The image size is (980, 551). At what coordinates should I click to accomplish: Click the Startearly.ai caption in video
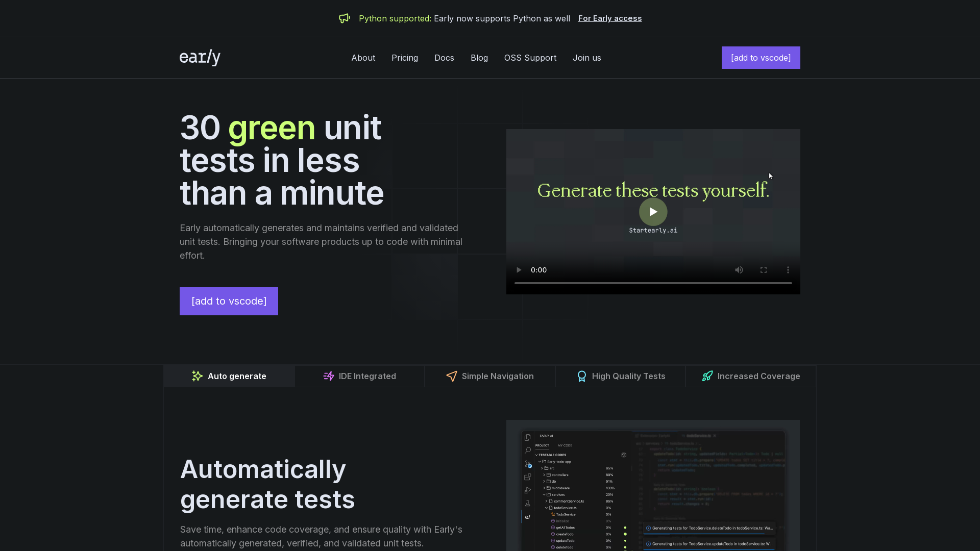point(653,231)
